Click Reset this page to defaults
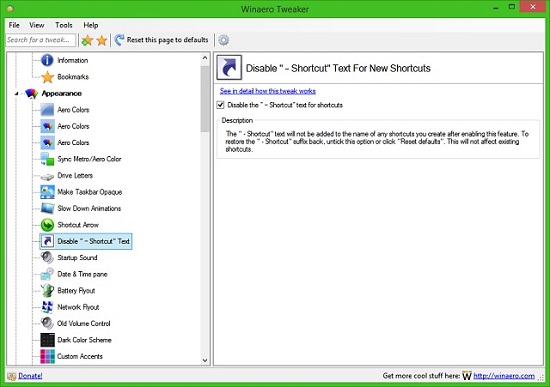550x387 pixels. [x=162, y=40]
